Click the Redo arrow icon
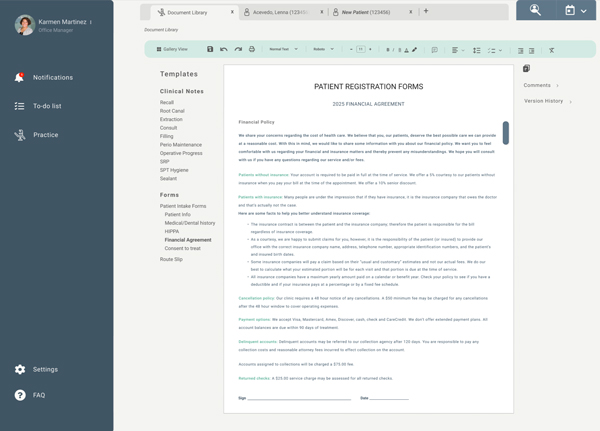The image size is (600, 431). click(238, 49)
